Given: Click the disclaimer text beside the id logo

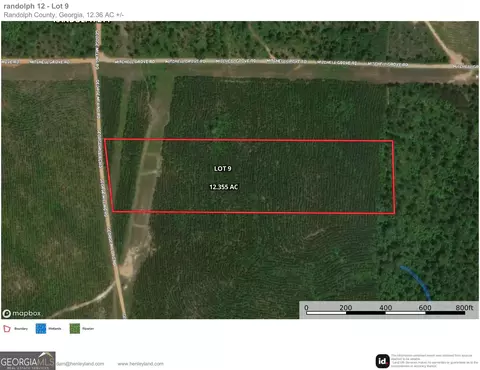Looking at the screenshot, I should pyautogui.click(x=434, y=361).
